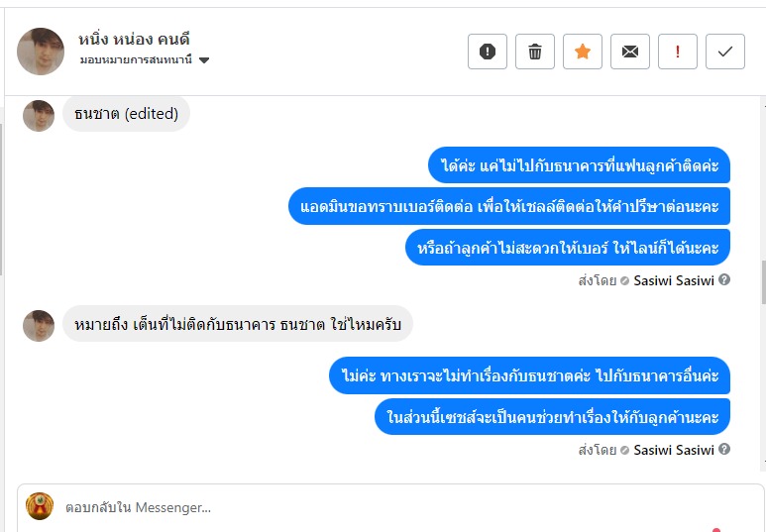Click the help icon beside first Sasiwi Sasiwi
766x532 pixels.
click(724, 280)
